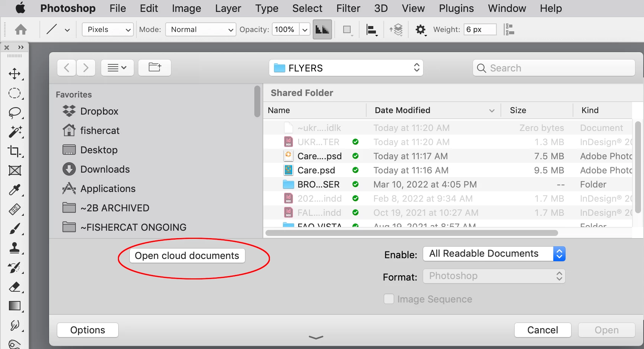
Task: Toggle the Image Sequence checkbox
Action: [389, 299]
